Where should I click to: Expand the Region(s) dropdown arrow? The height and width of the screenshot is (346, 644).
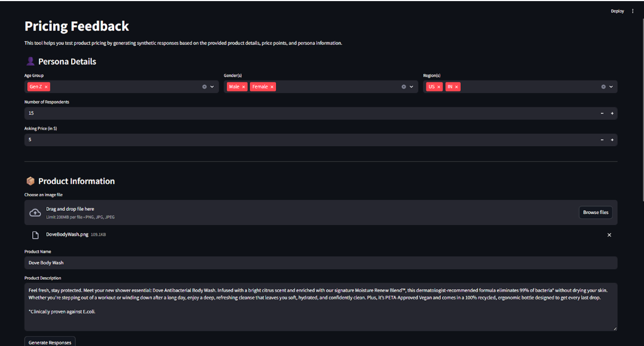coord(611,87)
